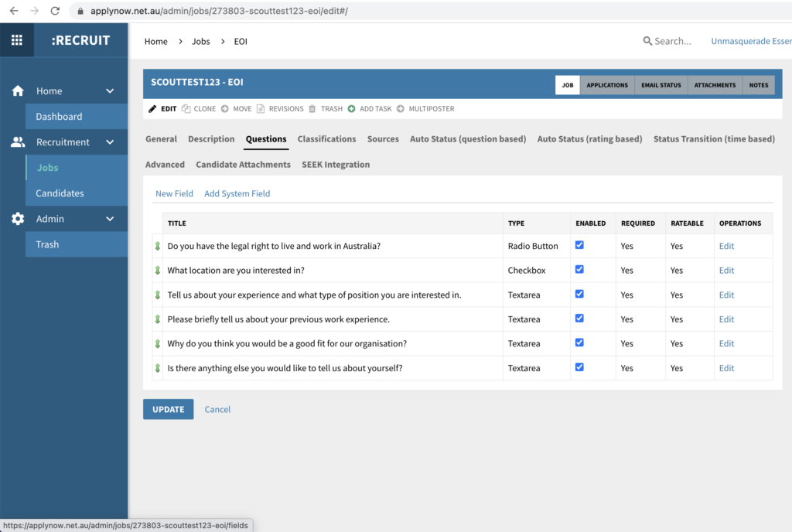The width and height of the screenshot is (792, 532).
Task: Click the Add System Field link
Action: pos(237,193)
